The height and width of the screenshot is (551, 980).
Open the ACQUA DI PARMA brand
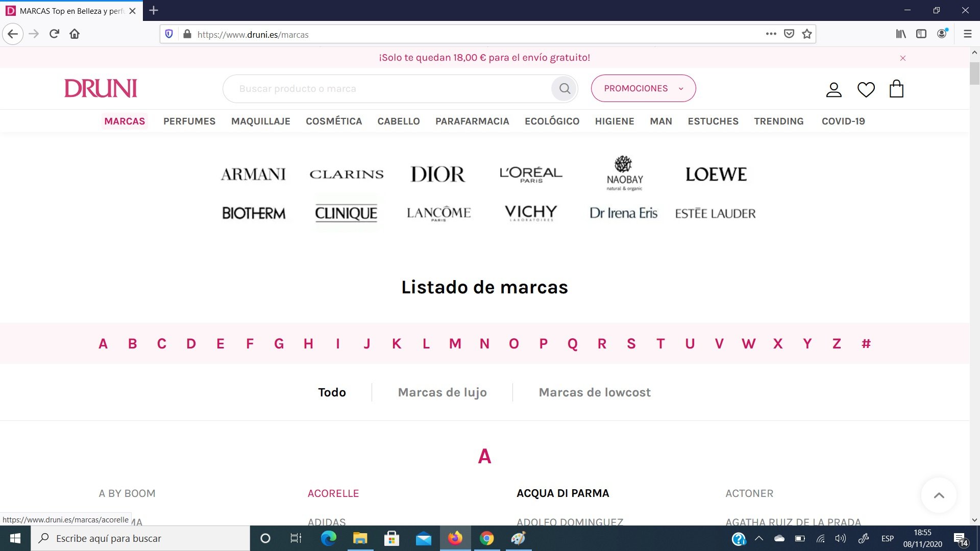pyautogui.click(x=562, y=493)
